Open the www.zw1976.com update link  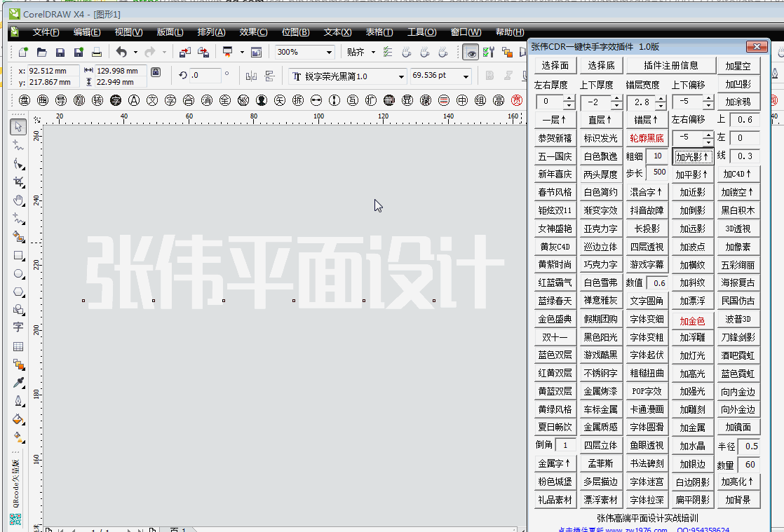[x=636, y=529]
